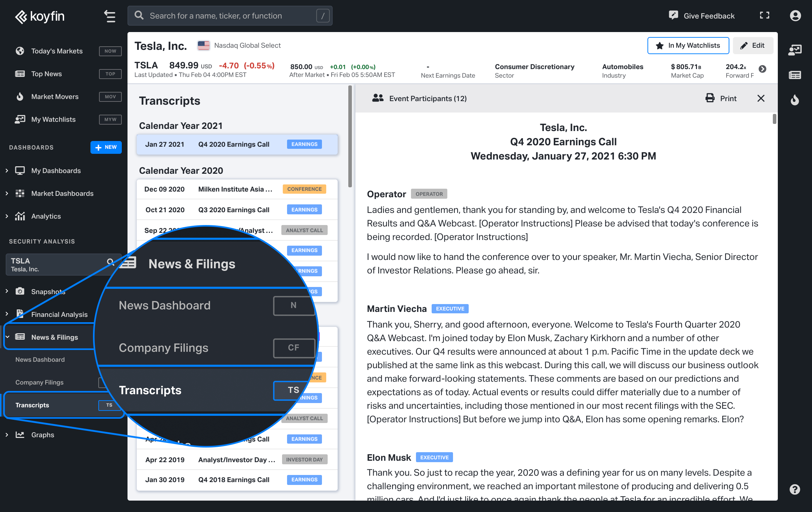This screenshot has width=812, height=512.
Task: Click the transcript text scrollbar
Action: point(774,119)
